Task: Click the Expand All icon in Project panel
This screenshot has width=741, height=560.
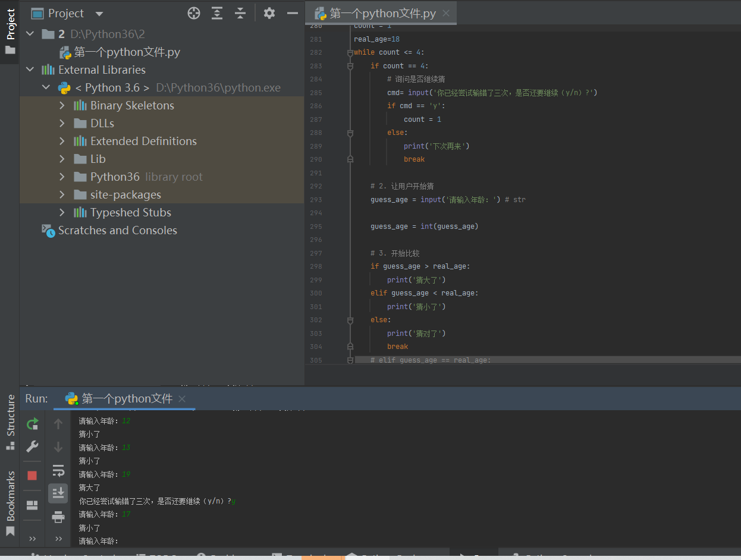Action: point(217,13)
